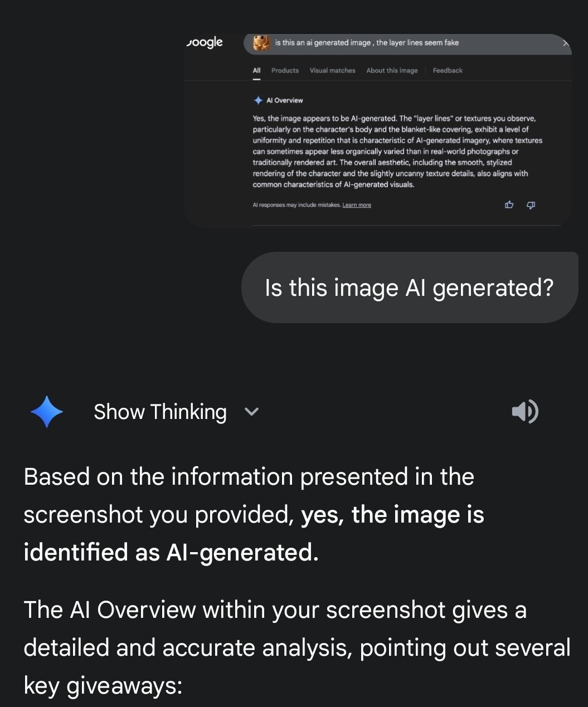The width and height of the screenshot is (588, 707).
Task: Click the AI Overview sparkle icon
Action: coord(258,100)
